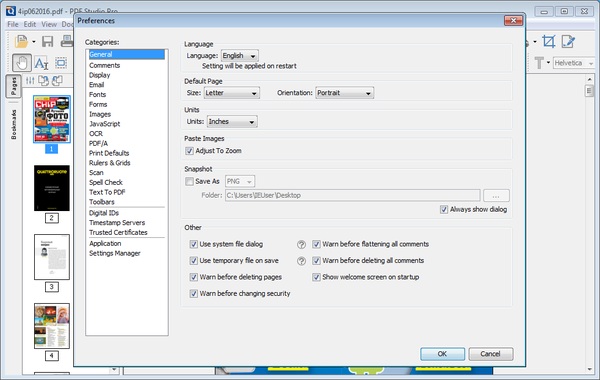Click OK to confirm preferences

tap(442, 354)
